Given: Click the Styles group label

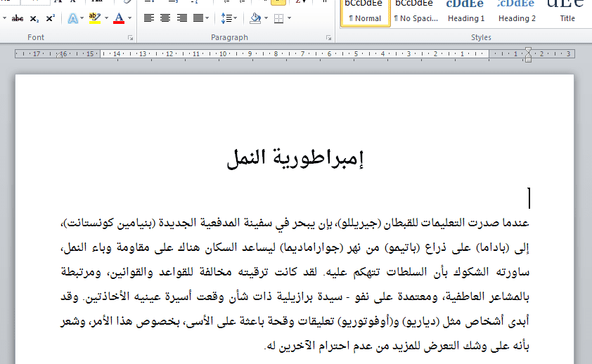Looking at the screenshot, I should [481, 37].
